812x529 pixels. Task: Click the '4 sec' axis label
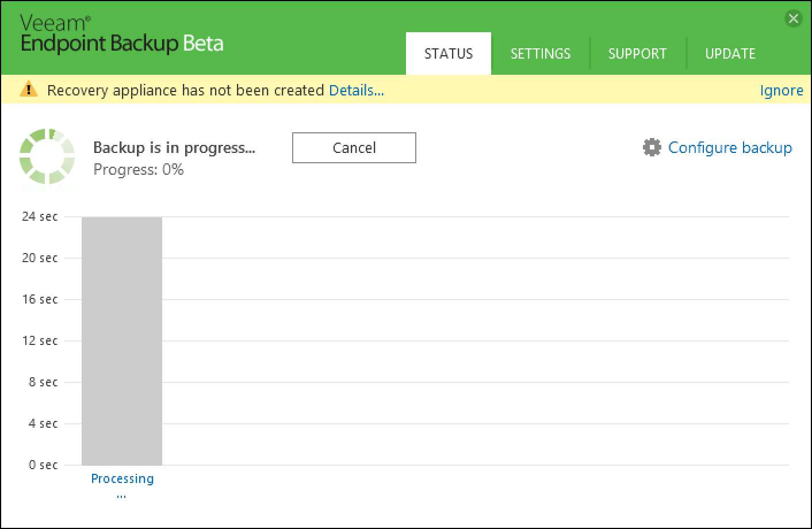click(x=43, y=424)
